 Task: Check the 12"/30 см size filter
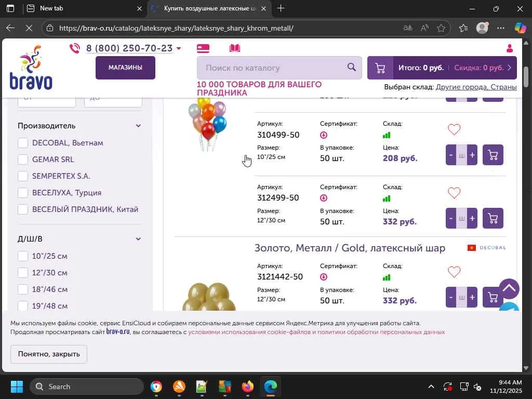pos(23,273)
